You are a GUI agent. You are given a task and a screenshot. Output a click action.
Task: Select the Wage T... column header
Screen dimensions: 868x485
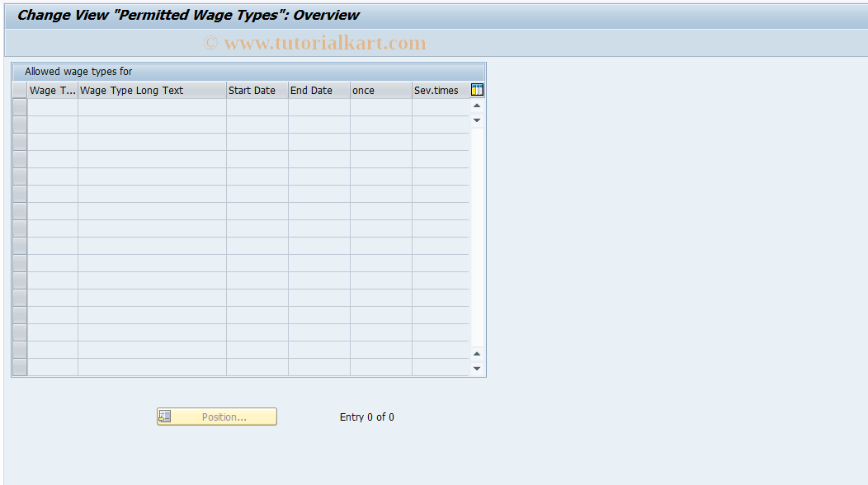tap(53, 90)
